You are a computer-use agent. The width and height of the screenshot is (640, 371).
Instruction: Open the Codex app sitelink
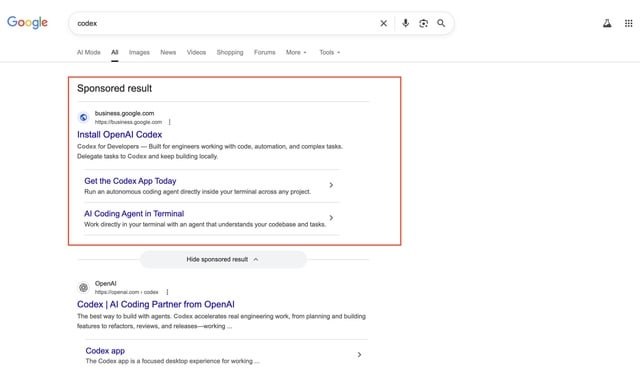(105, 351)
